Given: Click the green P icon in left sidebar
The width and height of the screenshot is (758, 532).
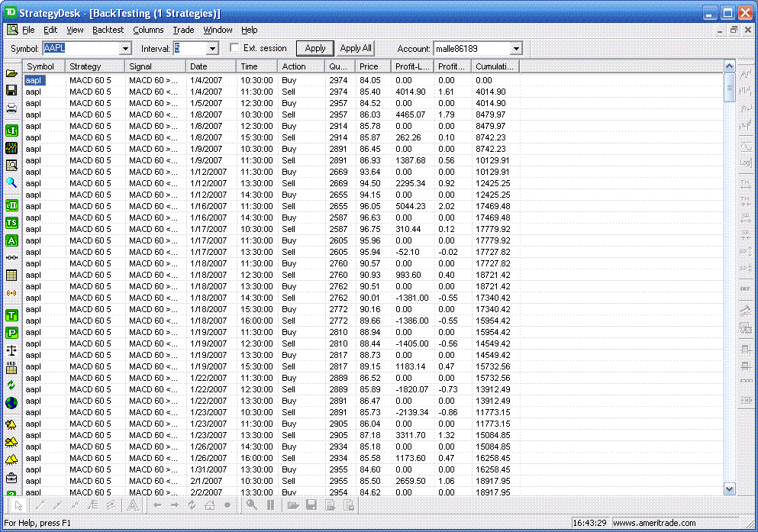Looking at the screenshot, I should [x=11, y=333].
